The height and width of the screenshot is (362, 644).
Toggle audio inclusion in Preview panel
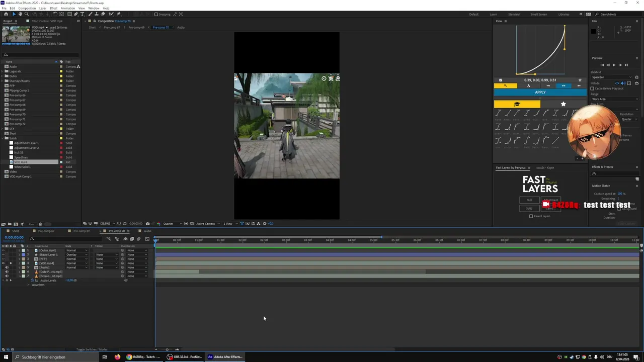[x=623, y=83]
